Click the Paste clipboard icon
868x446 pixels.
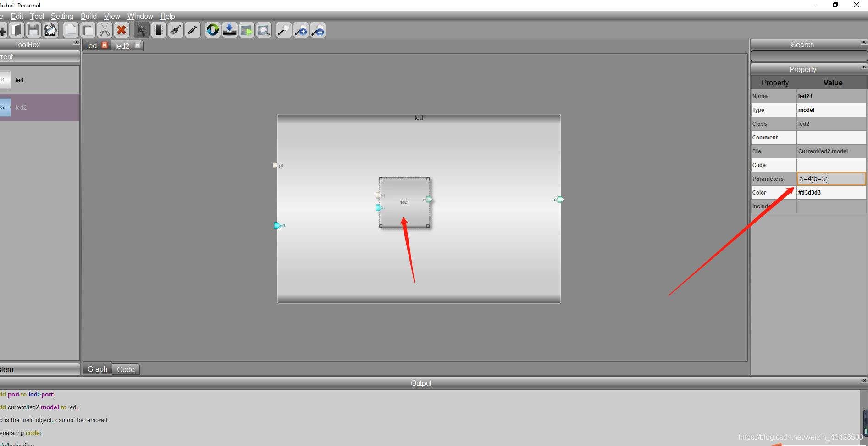[88, 30]
